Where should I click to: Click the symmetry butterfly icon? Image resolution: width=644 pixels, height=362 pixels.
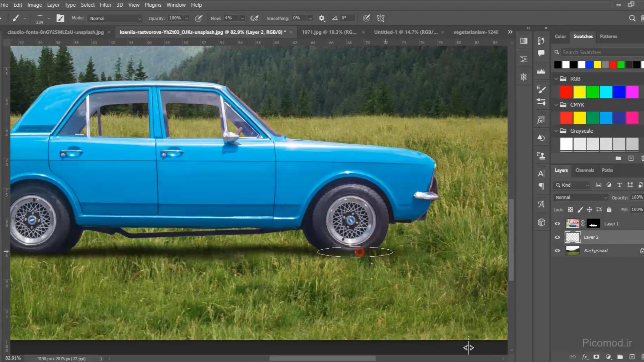coord(380,18)
